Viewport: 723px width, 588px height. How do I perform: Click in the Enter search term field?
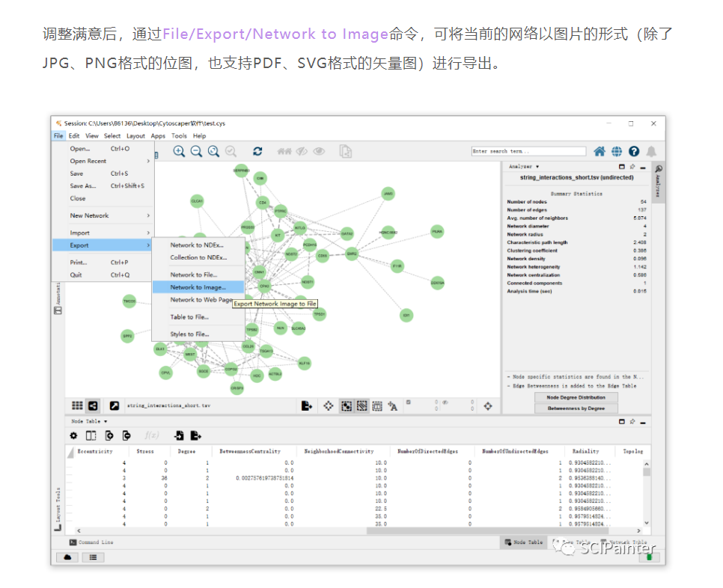tap(528, 151)
